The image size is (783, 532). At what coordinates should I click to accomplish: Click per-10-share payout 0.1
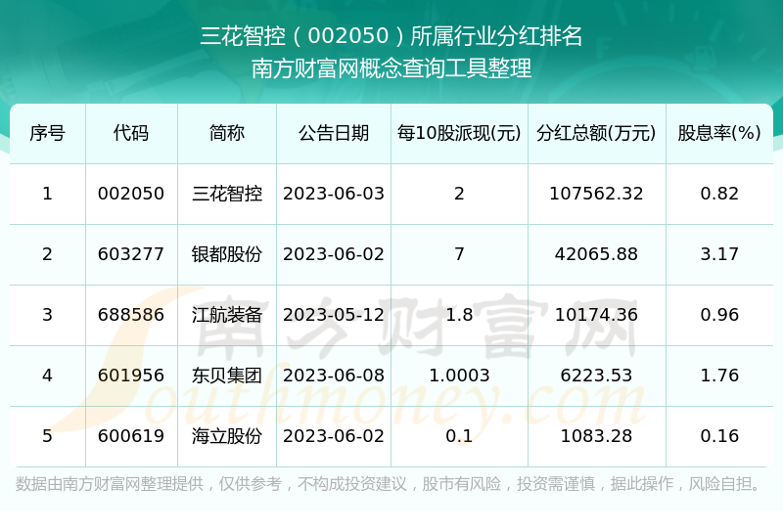coord(459,436)
